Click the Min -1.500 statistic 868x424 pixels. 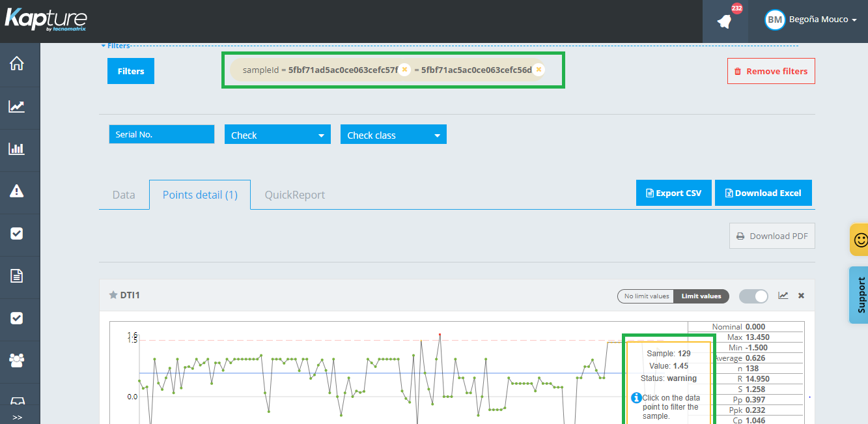747,348
